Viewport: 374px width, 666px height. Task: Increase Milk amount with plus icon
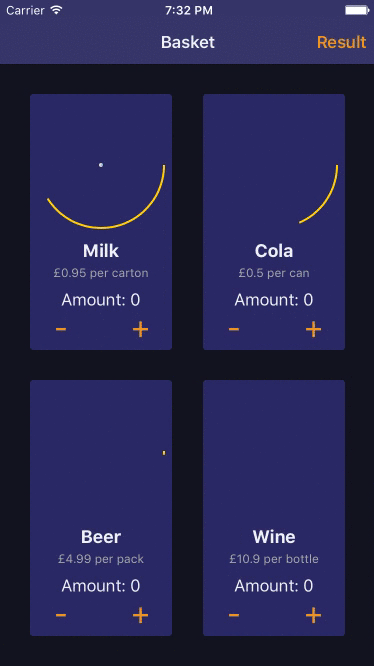140,329
